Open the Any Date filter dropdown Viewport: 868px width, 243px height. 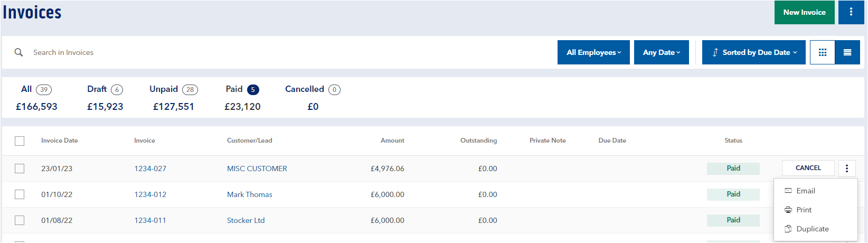coord(661,52)
